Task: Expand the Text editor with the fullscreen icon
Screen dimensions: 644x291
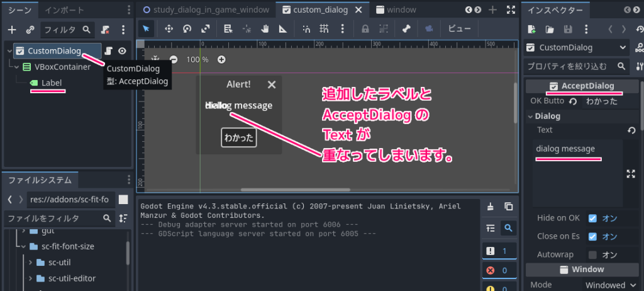Action: pos(631,174)
